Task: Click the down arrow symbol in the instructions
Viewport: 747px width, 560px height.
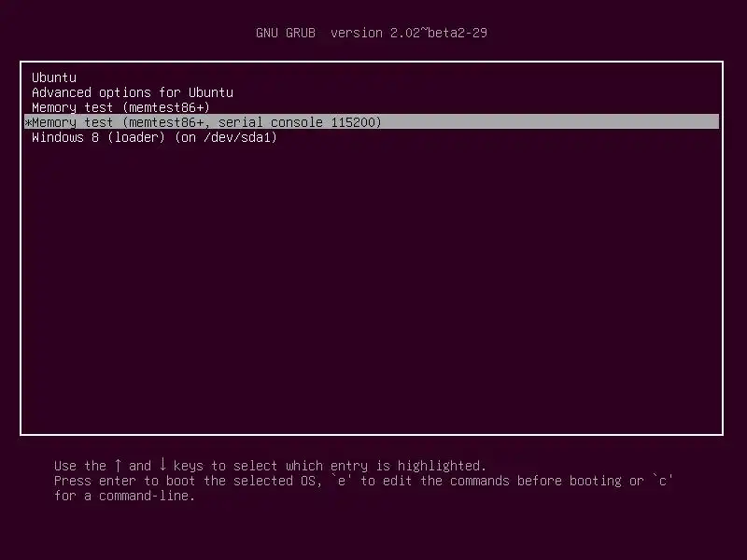Action: pyautogui.click(x=162, y=464)
